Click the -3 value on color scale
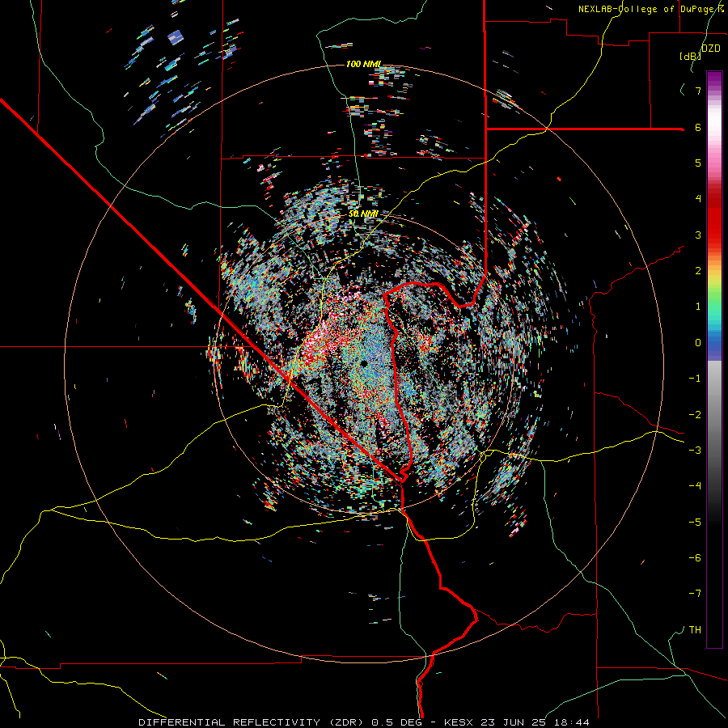Viewport: 728px width, 728px height. 695,451
